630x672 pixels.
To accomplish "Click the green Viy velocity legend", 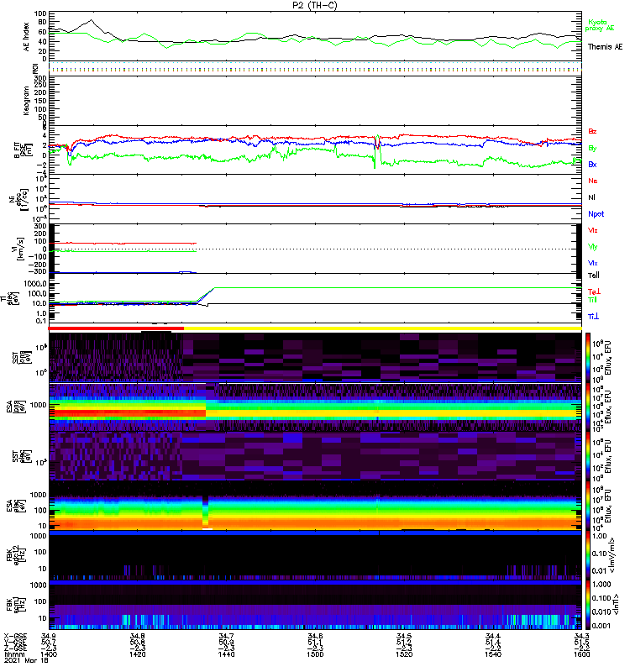I will [x=592, y=246].
